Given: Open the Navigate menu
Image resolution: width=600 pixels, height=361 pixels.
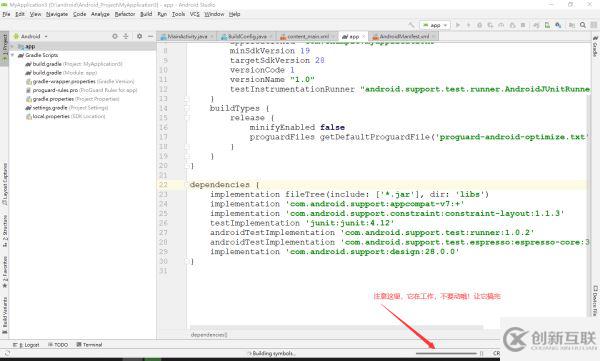Looking at the screenshot, I should point(57,14).
